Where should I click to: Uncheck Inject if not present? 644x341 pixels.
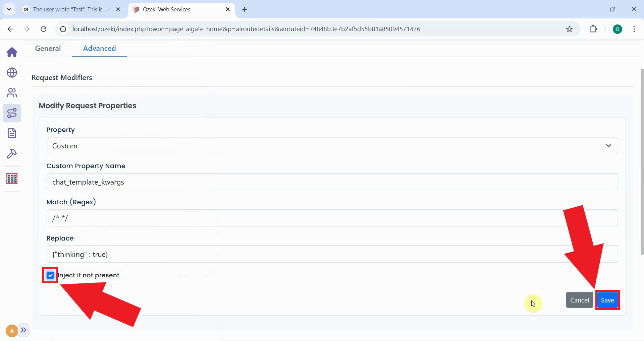(50, 275)
